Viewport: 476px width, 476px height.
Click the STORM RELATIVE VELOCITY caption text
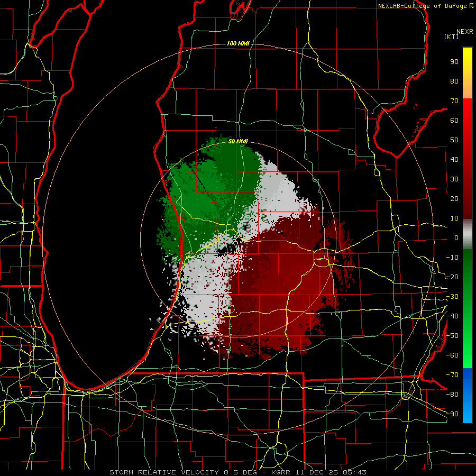[164, 472]
